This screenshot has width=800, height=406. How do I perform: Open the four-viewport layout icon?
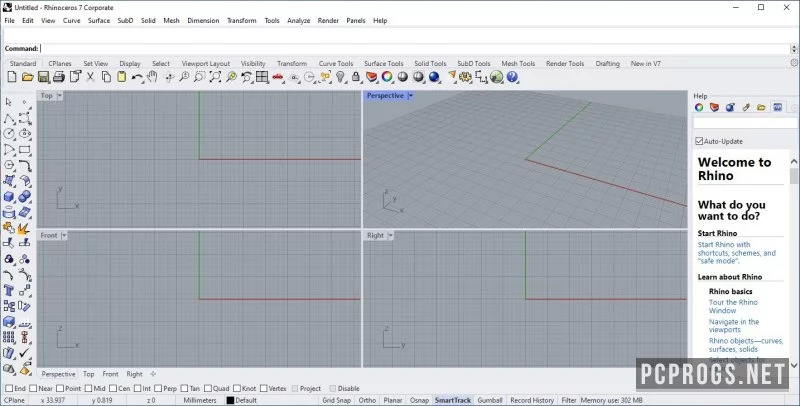click(262, 77)
